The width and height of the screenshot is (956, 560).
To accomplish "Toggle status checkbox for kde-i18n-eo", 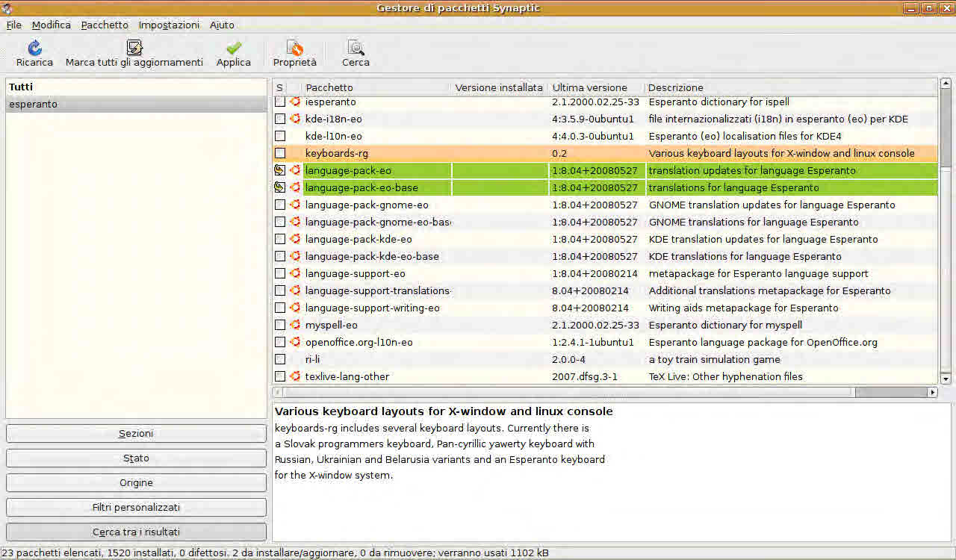I will coord(280,119).
